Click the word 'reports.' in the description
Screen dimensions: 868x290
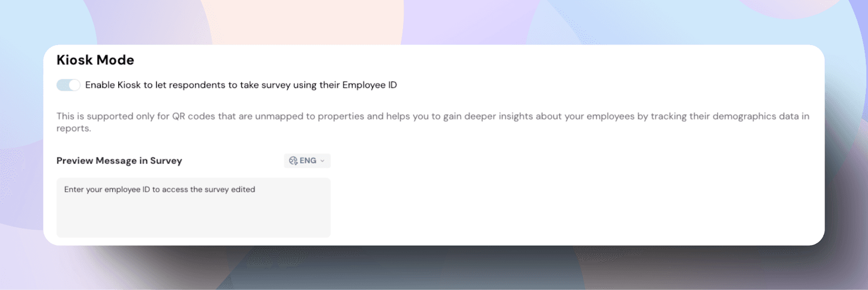(74, 129)
